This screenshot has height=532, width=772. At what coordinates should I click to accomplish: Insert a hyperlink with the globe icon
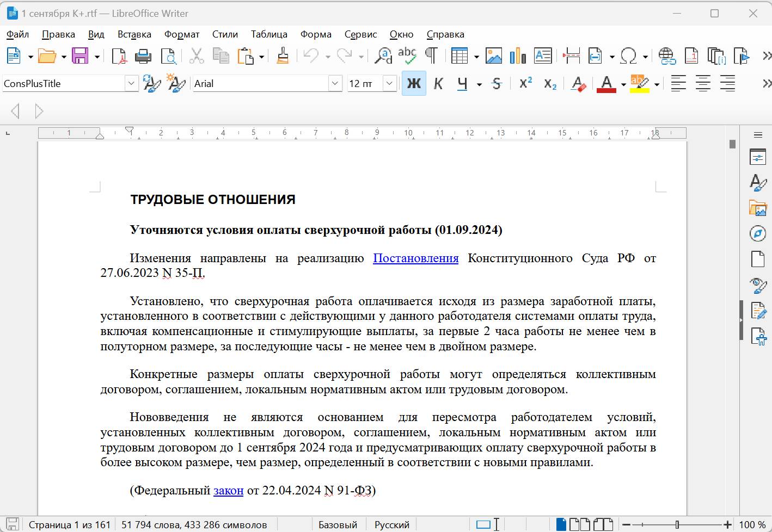[x=667, y=55]
